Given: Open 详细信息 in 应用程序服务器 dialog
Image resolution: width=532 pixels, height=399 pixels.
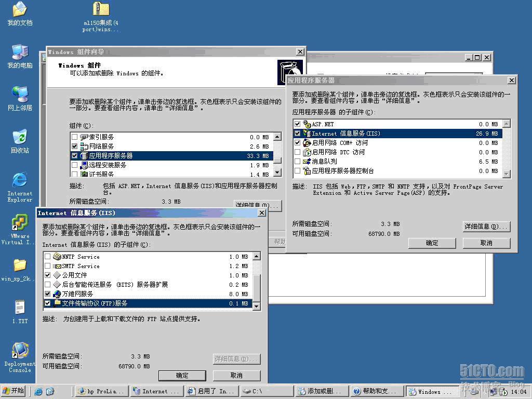Looking at the screenshot, I should coord(486,227).
